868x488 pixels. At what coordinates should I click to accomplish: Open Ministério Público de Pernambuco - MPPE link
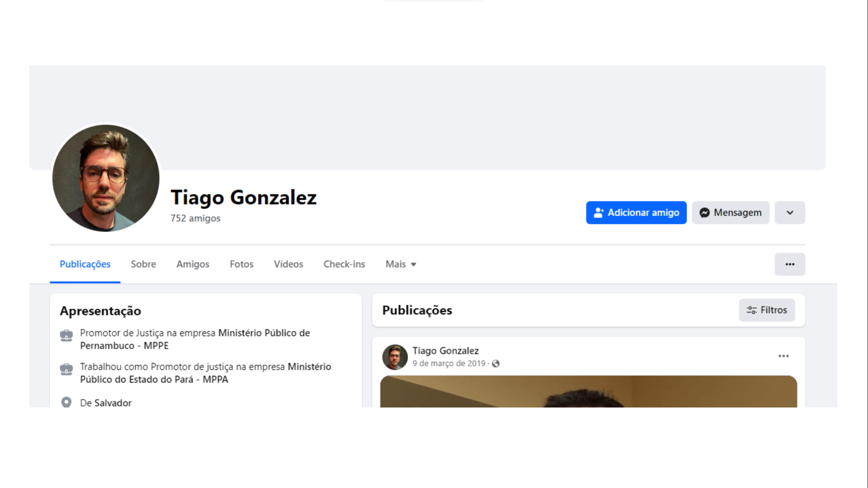(x=195, y=339)
